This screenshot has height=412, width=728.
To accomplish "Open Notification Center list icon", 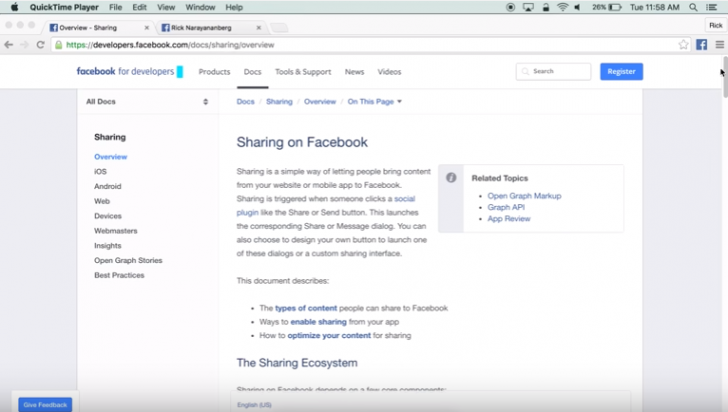I will pos(711,7).
